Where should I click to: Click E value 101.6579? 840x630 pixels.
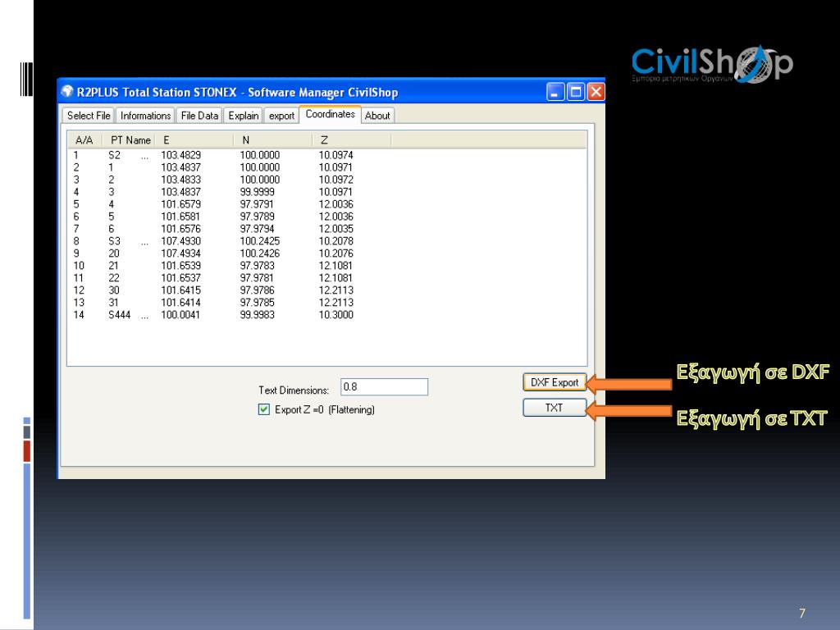click(181, 204)
